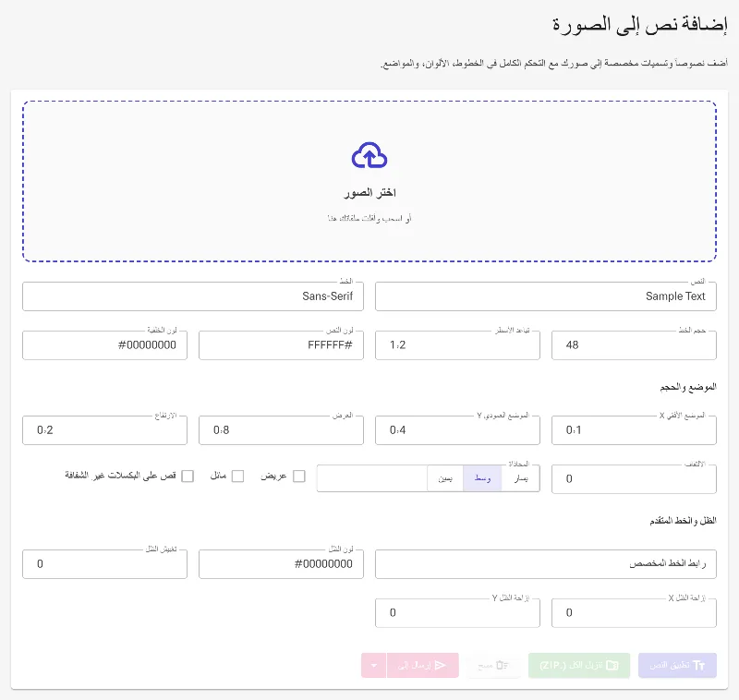739x700 pixels.
Task: Click the 'الموضع والحجم' section heading
Action: pos(688,387)
